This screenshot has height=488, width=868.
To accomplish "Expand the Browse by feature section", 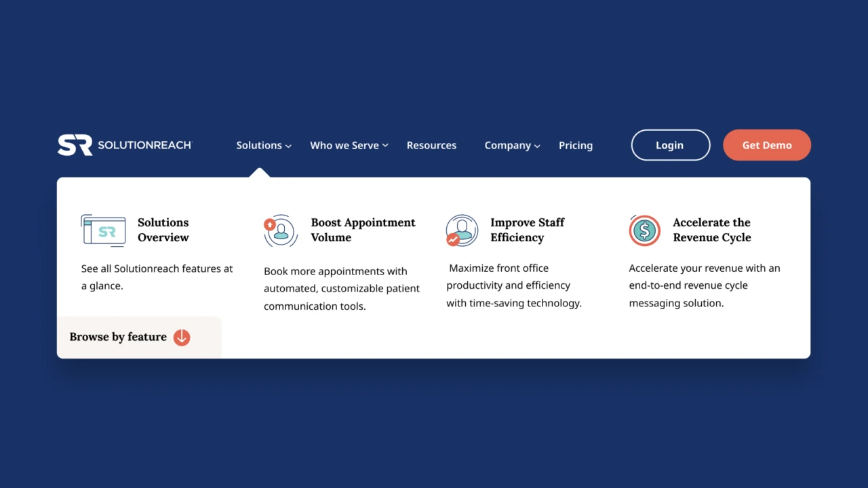I will coord(118,337).
